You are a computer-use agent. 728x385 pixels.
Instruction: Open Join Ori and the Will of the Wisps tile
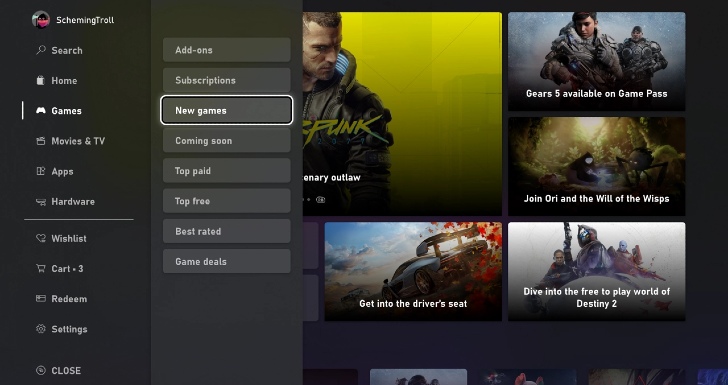597,166
